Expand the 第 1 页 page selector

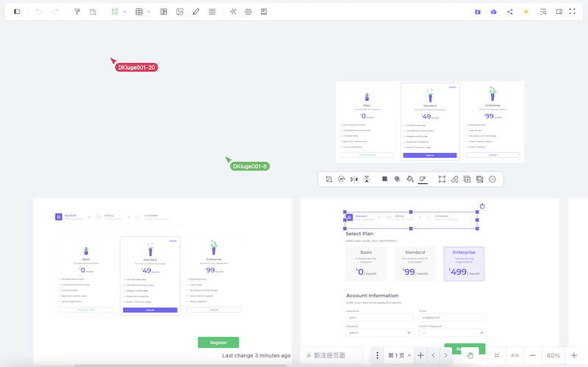point(396,355)
